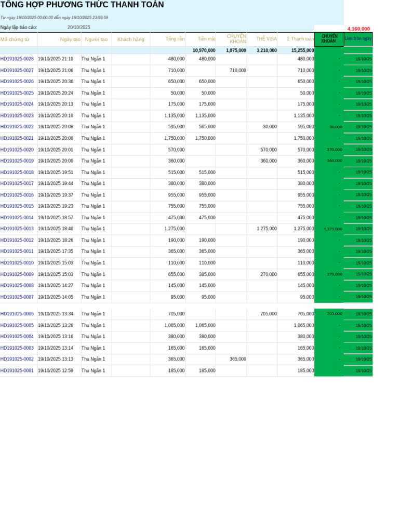Click the Tiền mặt column header

tap(207, 39)
